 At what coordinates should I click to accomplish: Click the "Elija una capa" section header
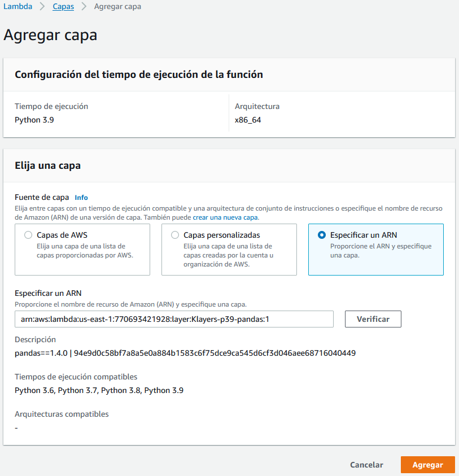tap(47, 164)
